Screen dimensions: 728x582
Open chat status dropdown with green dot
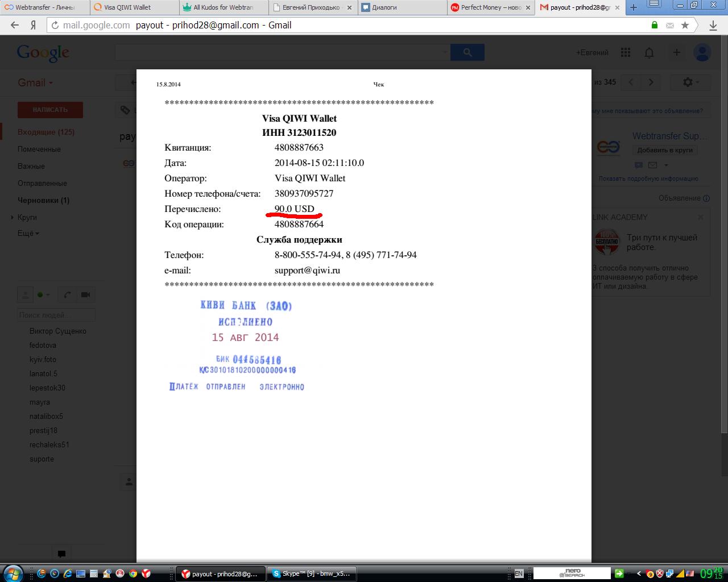point(44,295)
